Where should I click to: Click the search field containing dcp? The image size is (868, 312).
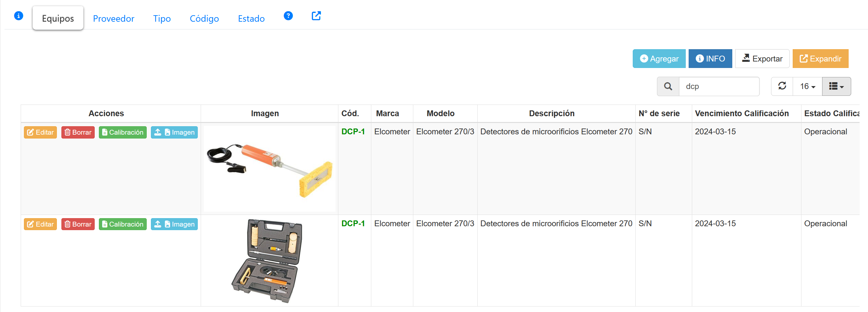(x=719, y=86)
